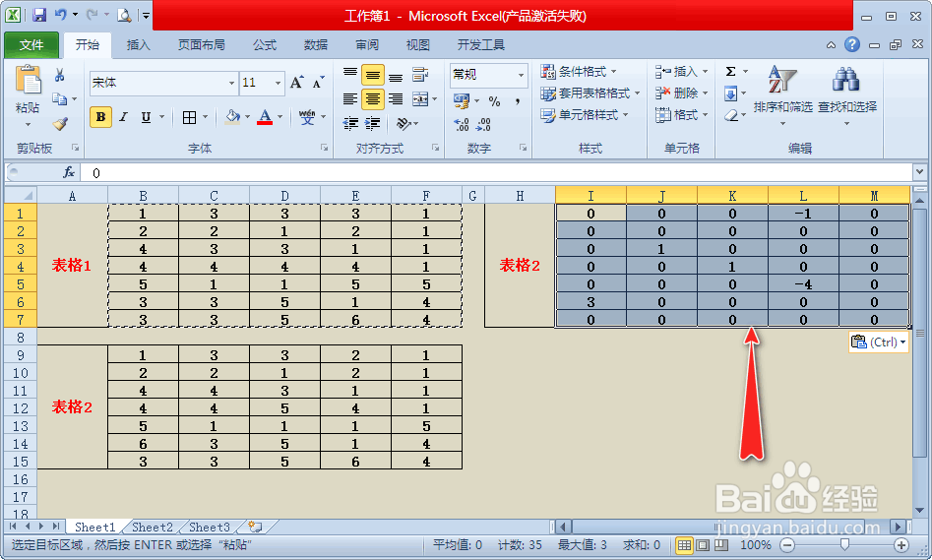
Task: Open the 文件 tab
Action: coord(31,45)
